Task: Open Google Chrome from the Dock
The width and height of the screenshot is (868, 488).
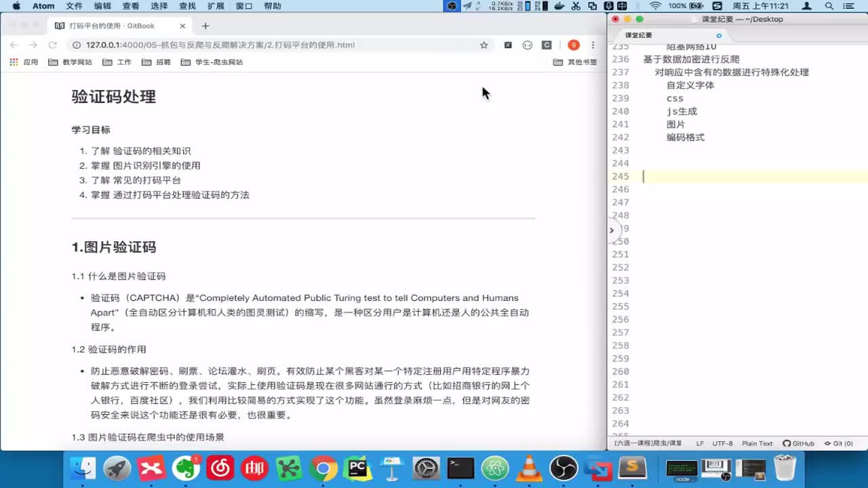Action: [x=323, y=468]
